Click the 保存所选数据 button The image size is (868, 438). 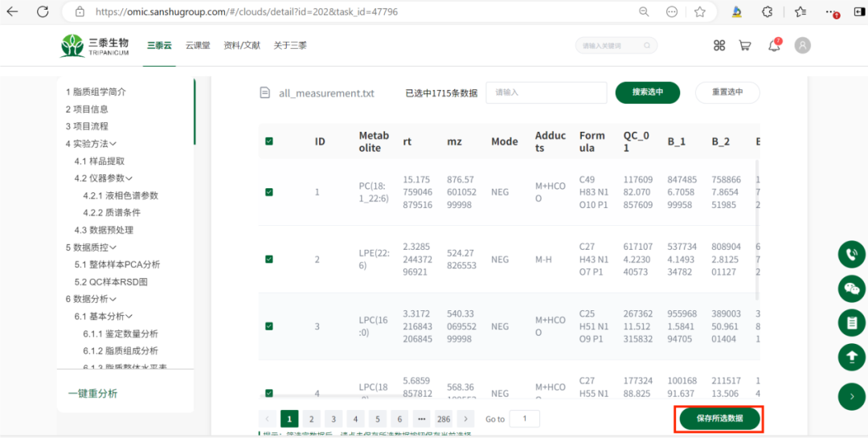(719, 419)
